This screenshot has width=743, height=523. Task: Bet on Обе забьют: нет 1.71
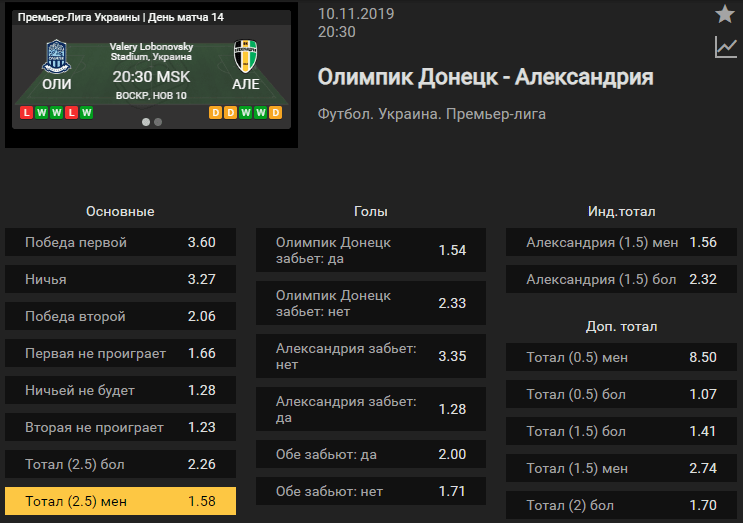[x=371, y=491]
